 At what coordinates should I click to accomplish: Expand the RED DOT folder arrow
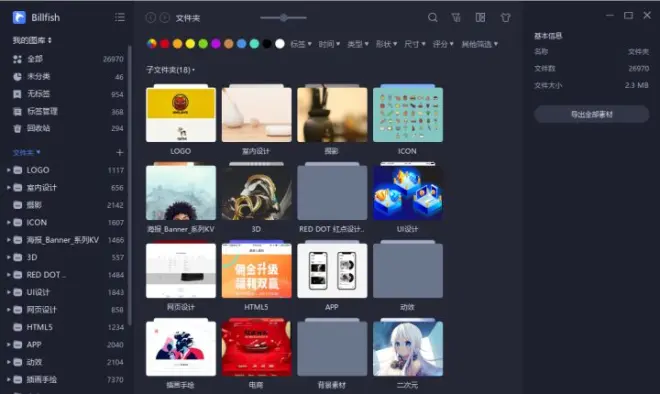8,275
